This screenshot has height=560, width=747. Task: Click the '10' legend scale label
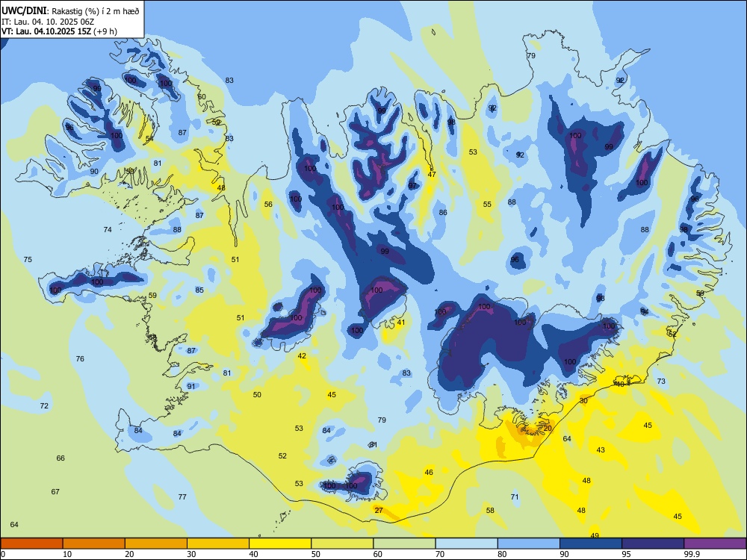point(67,554)
